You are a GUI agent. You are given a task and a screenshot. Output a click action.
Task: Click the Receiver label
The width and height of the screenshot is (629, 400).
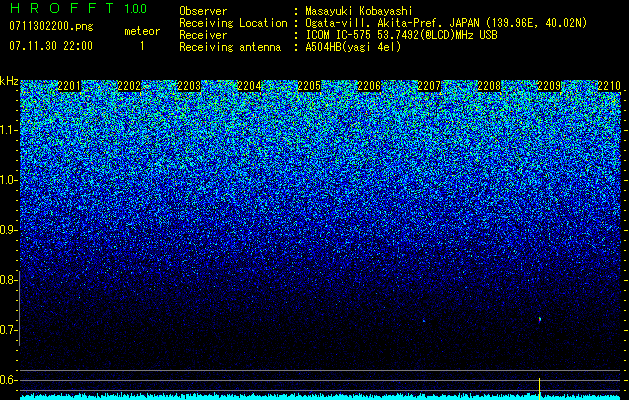tap(203, 35)
